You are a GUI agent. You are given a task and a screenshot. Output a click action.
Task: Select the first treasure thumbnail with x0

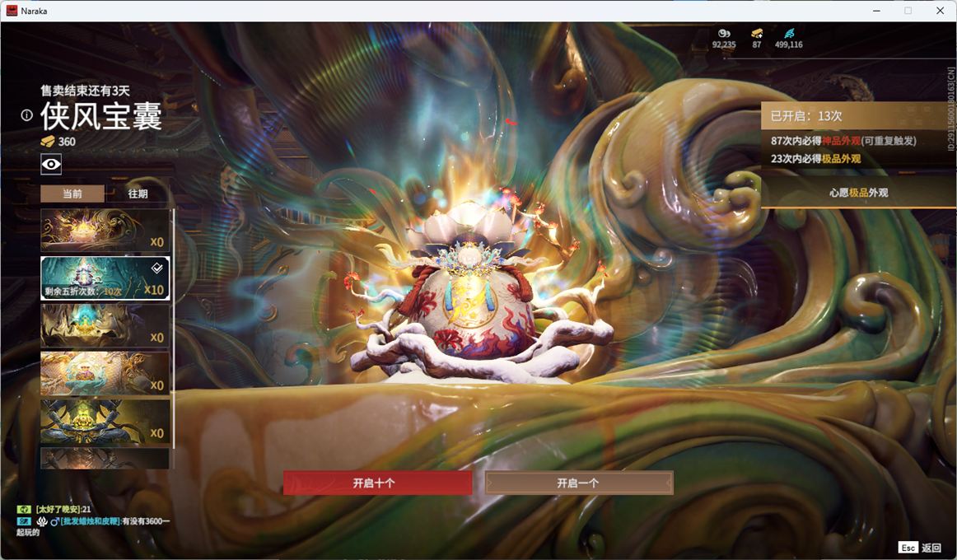pyautogui.click(x=105, y=231)
